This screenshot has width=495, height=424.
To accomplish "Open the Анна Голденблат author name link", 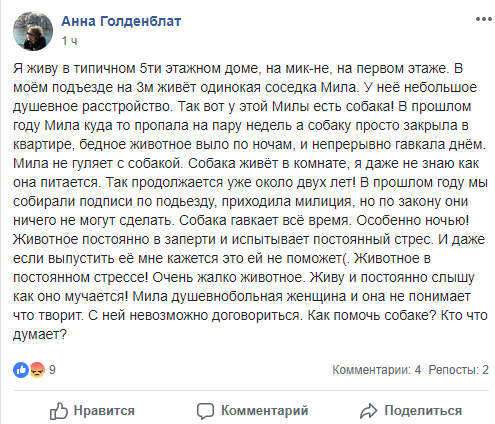I will (121, 21).
